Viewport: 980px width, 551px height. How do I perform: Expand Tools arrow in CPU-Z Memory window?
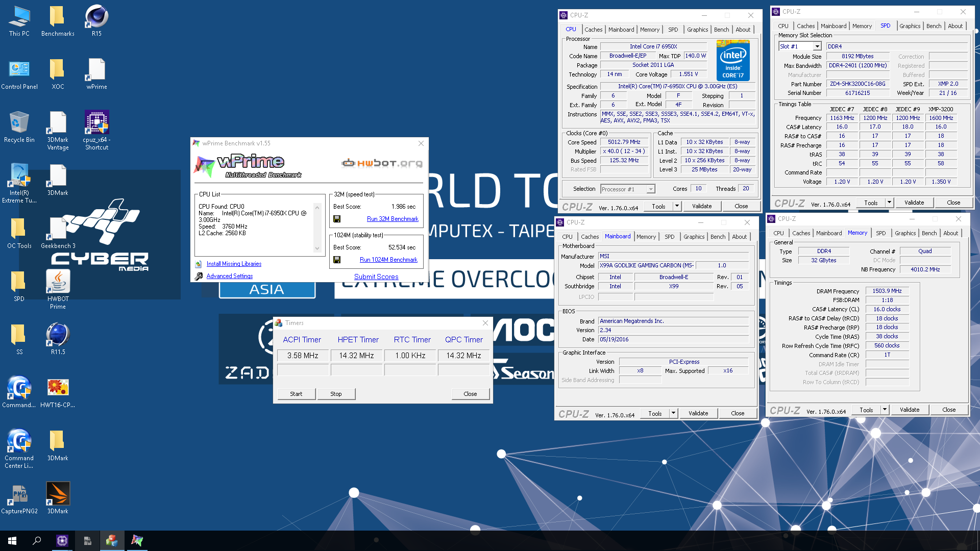[885, 410]
